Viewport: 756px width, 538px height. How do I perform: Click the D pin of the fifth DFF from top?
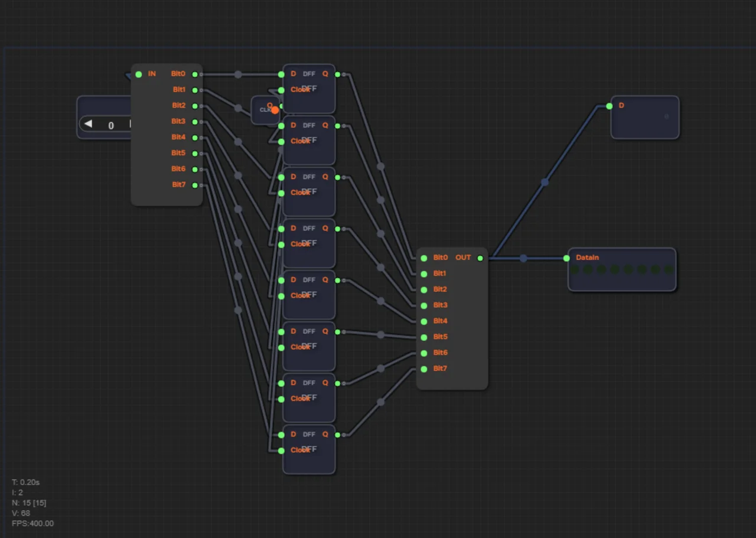(x=281, y=280)
